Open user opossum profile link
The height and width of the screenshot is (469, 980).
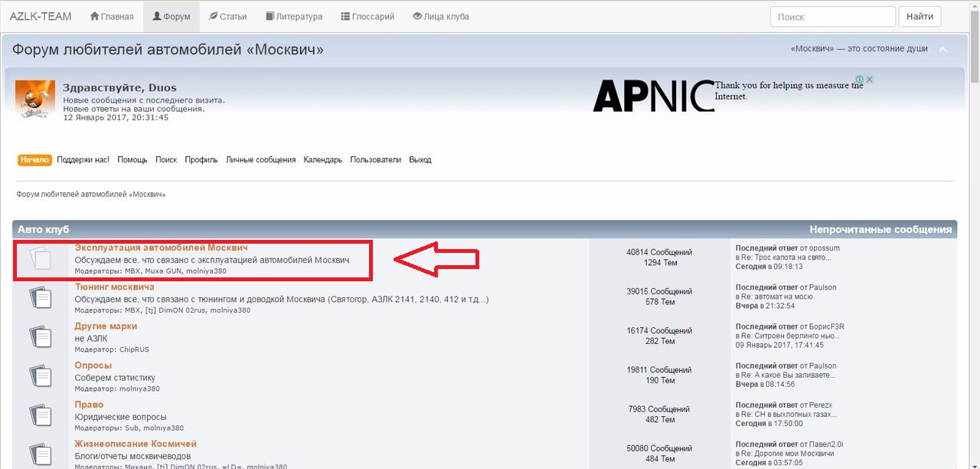[825, 248]
